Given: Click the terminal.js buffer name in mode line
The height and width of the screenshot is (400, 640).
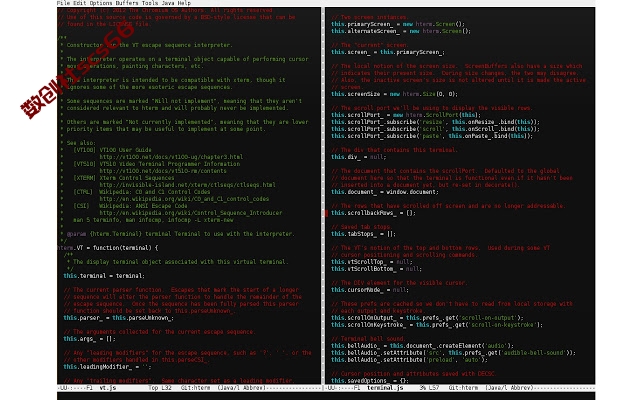Looking at the screenshot, I should pos(383,388).
